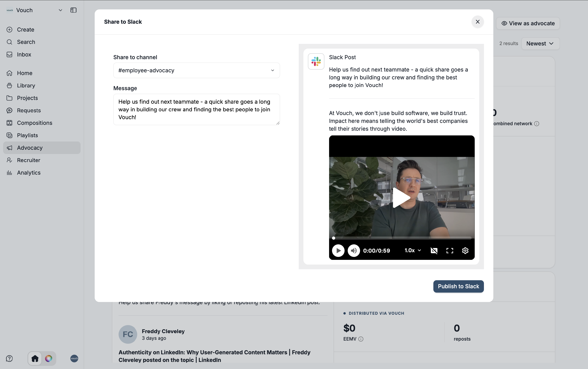
Task: Close the Share to Slack dialog
Action: 477,22
